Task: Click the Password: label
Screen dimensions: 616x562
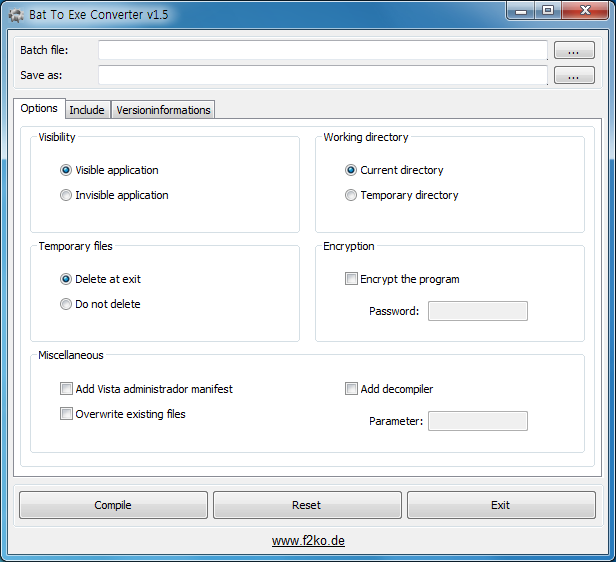Action: coord(394,311)
